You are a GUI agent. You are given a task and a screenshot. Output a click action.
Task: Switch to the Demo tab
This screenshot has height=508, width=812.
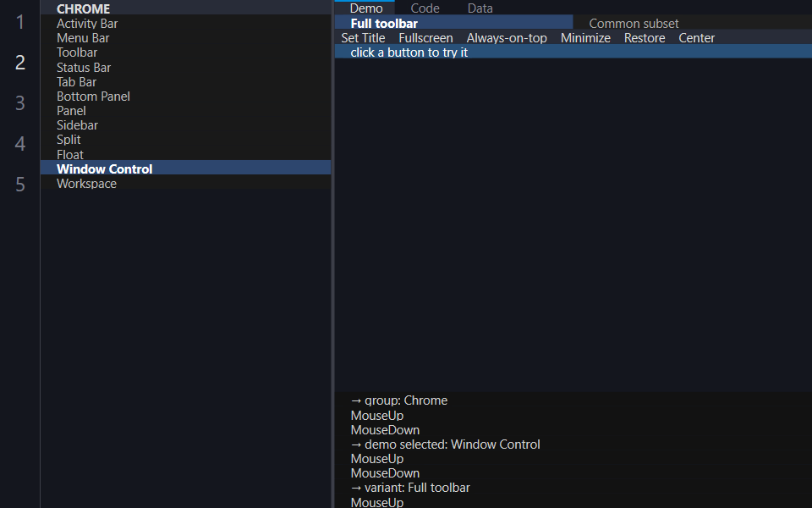point(365,8)
